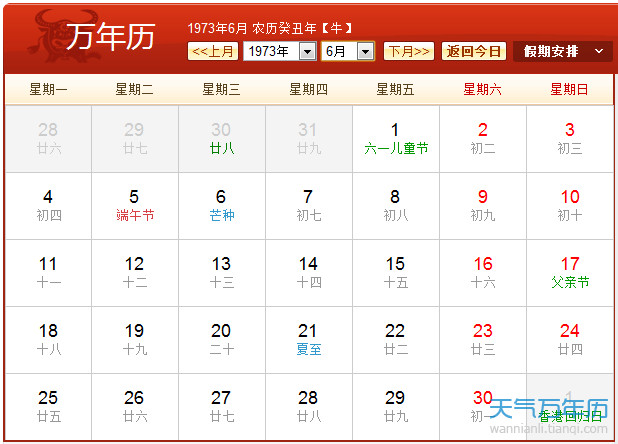Select June 11 十一
The height and width of the screenshot is (444, 618).
click(x=48, y=273)
